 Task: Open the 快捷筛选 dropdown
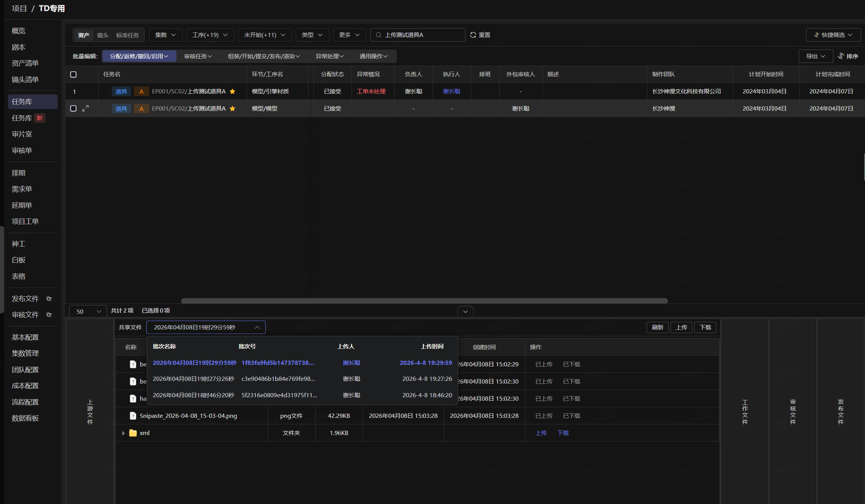click(833, 35)
